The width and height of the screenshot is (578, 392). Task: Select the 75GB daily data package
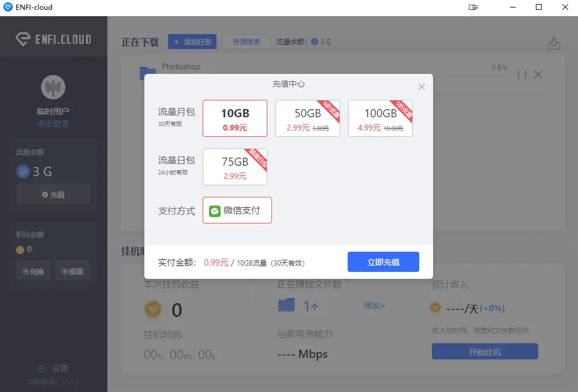pos(235,167)
